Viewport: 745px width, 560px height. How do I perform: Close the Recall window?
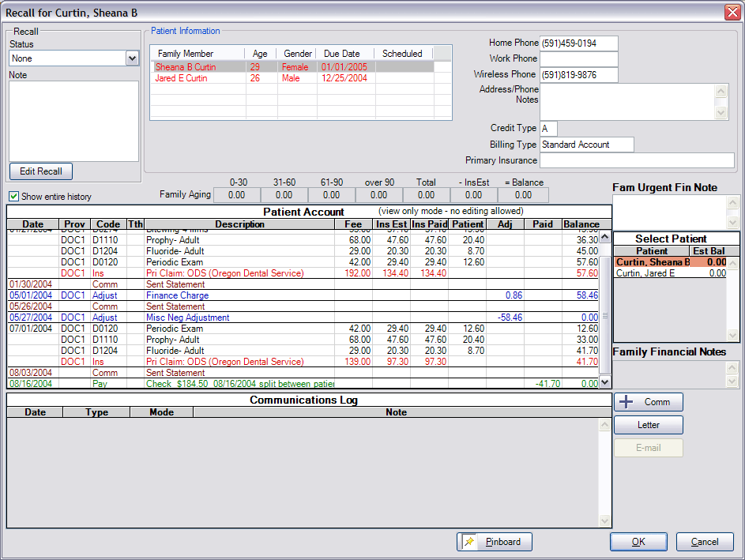click(732, 12)
